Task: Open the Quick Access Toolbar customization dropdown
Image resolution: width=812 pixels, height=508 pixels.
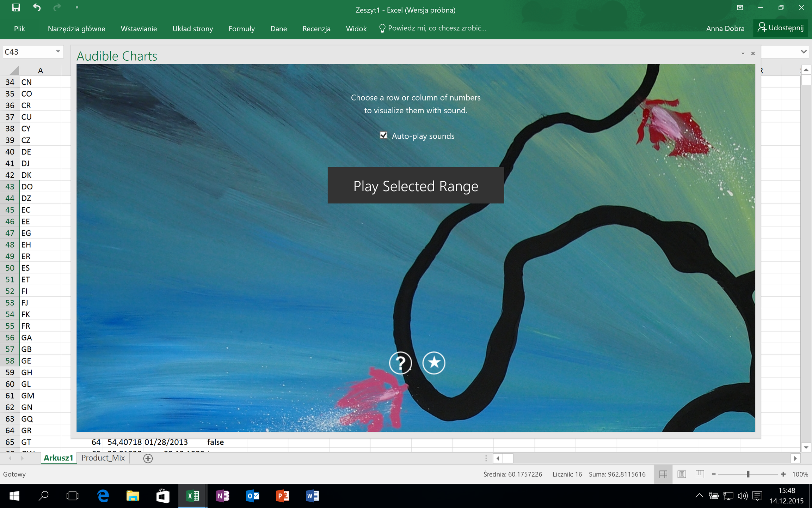Action: point(76,7)
